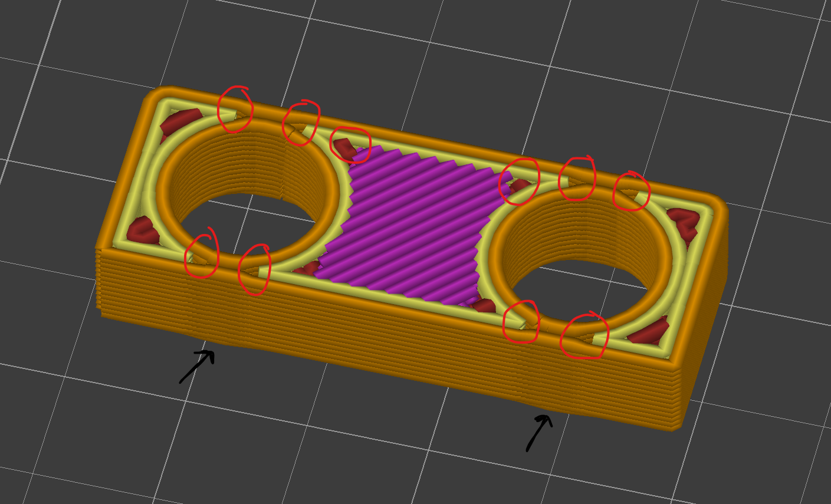Click the topmost red circled seam gap

[x=235, y=109]
